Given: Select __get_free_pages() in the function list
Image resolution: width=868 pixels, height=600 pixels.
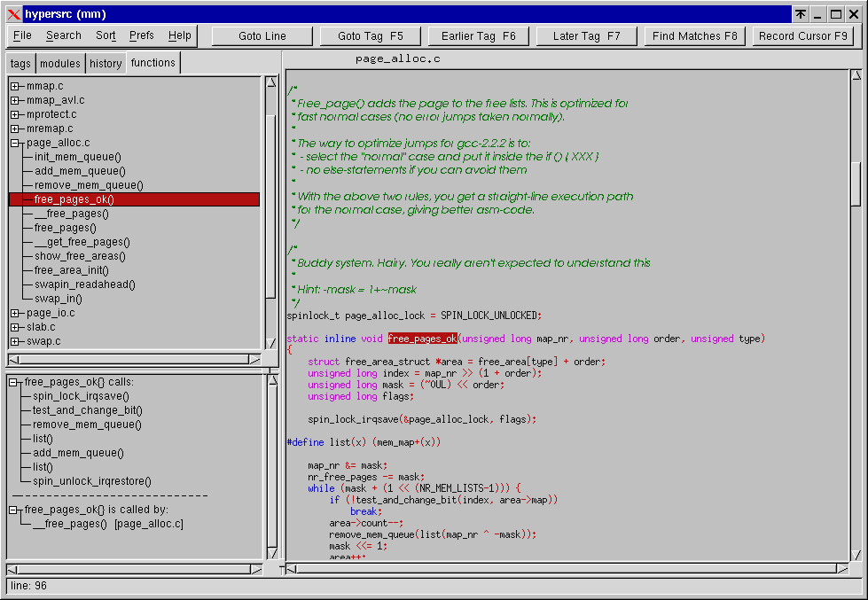Looking at the screenshot, I should coord(82,242).
